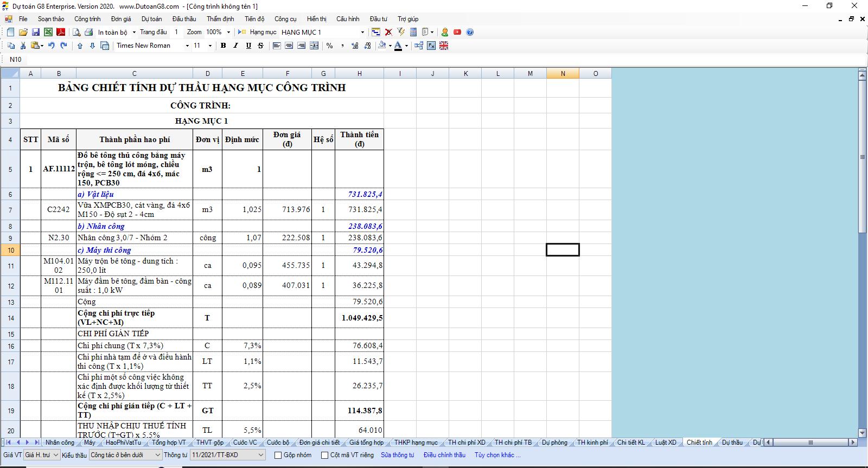The height and width of the screenshot is (468, 868).
Task: Click the font color A swatch
Action: [x=398, y=46]
